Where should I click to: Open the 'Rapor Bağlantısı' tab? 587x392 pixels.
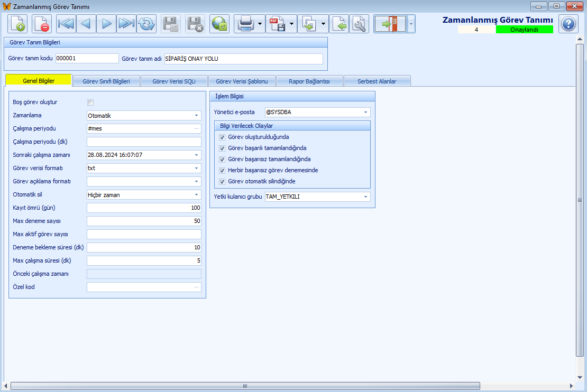click(x=309, y=81)
